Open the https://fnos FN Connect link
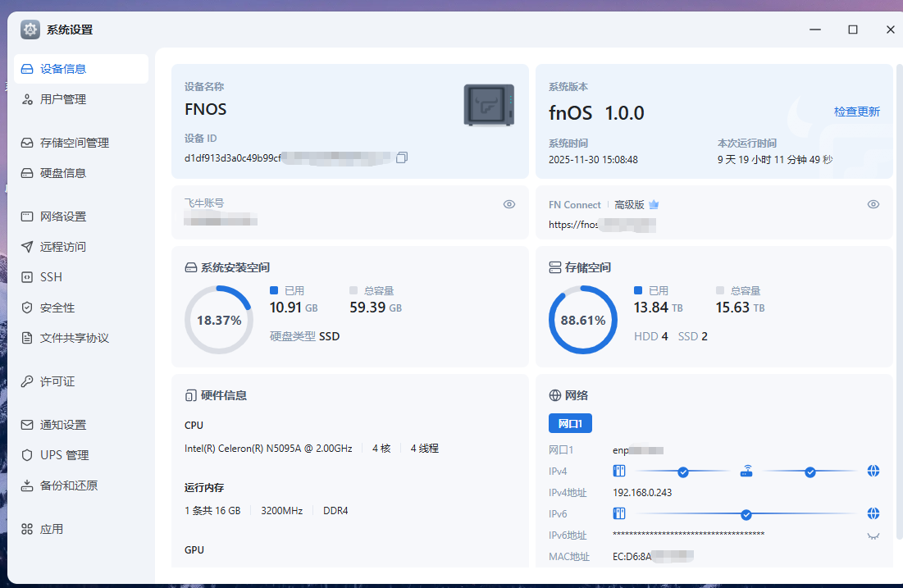903x588 pixels. [574, 224]
